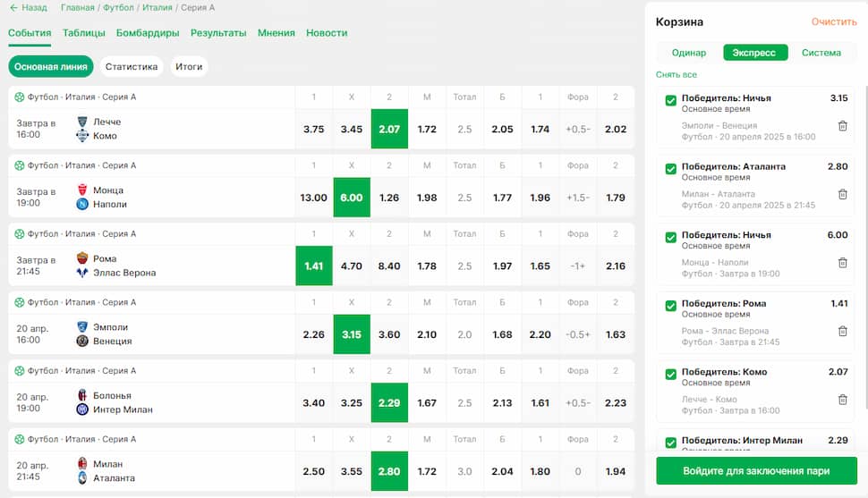Select the Экспресс bet type
The image size is (868, 498).
(755, 53)
